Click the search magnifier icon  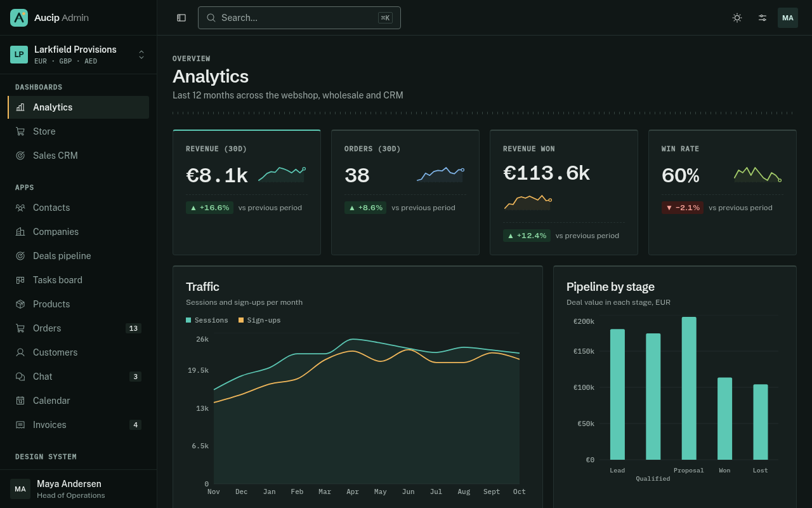(211, 18)
